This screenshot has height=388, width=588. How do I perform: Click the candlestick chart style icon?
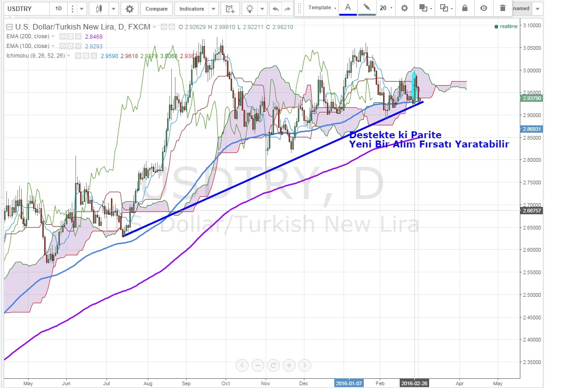(98, 9)
